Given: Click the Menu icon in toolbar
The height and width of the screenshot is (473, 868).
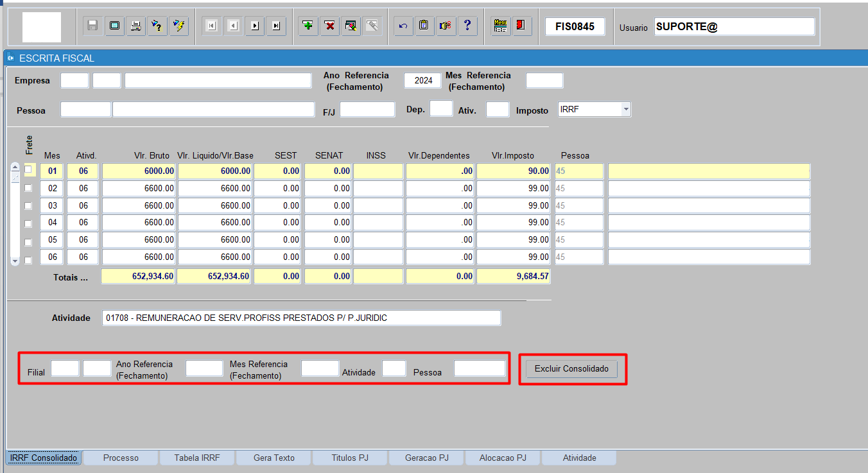Looking at the screenshot, I should (501, 26).
